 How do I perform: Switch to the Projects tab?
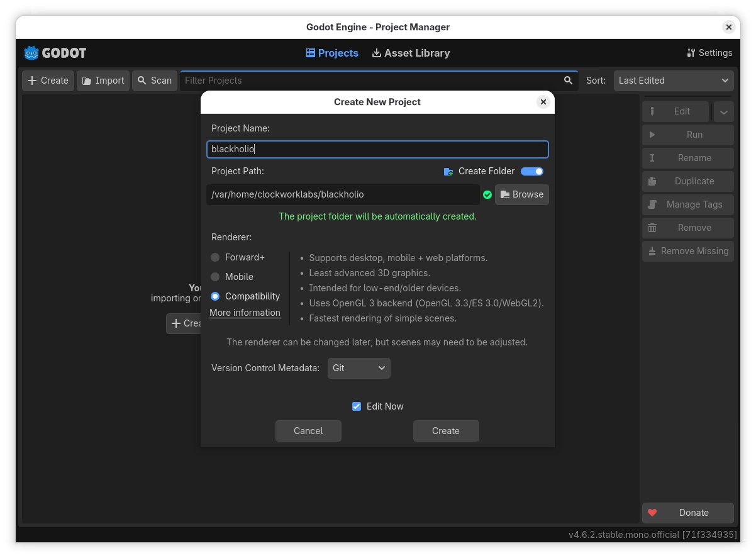(x=332, y=53)
